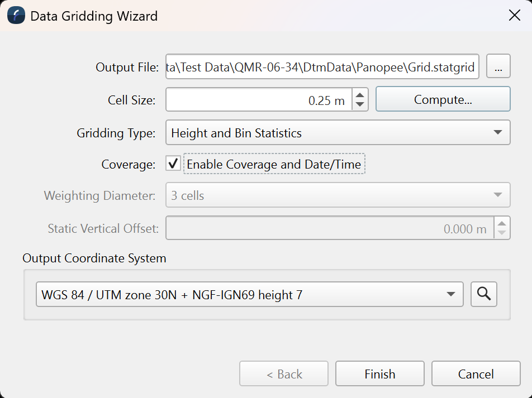The width and height of the screenshot is (532, 398).
Task: Click the Finish button
Action: [x=379, y=374]
